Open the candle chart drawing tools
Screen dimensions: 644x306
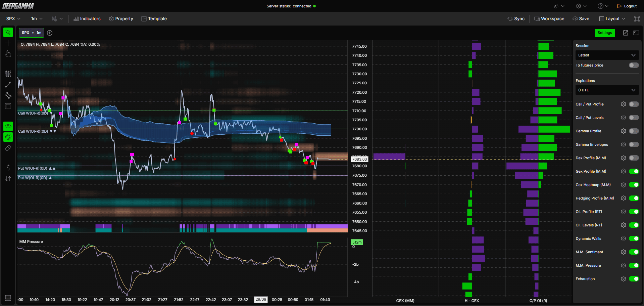coord(8,74)
